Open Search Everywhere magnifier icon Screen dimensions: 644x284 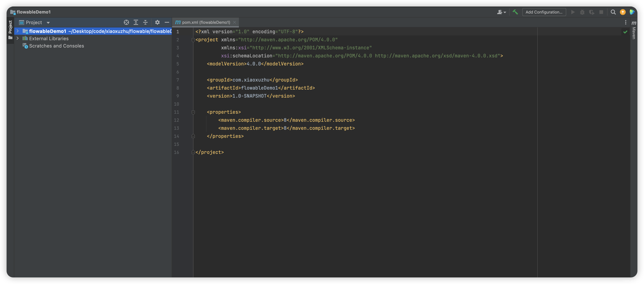pos(613,12)
